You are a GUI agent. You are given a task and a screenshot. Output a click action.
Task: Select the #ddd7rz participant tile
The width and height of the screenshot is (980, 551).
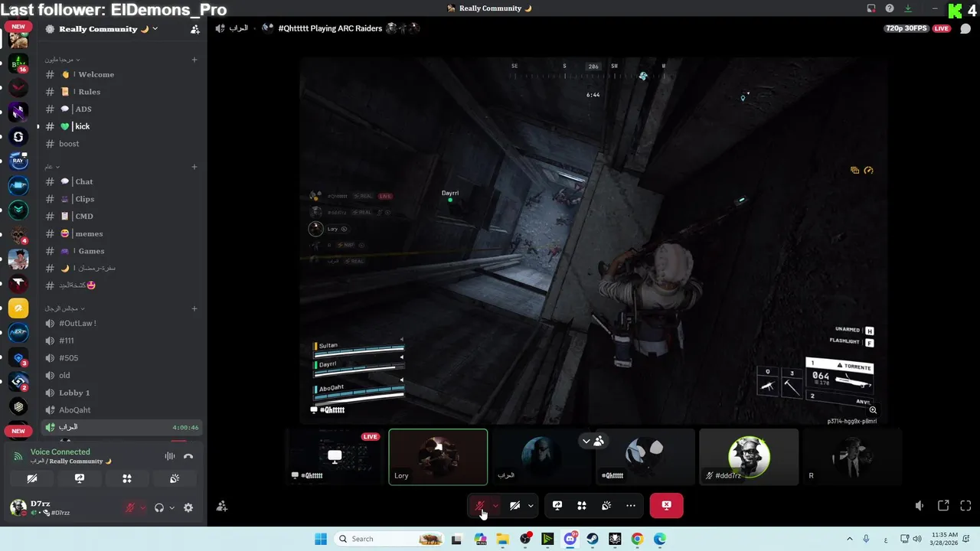(749, 457)
